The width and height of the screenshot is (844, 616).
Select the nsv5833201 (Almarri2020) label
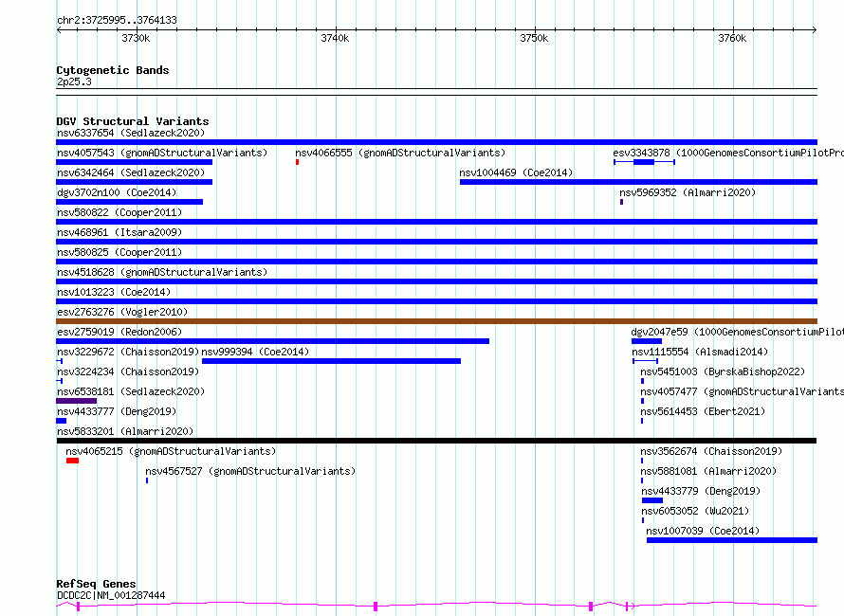click(125, 431)
